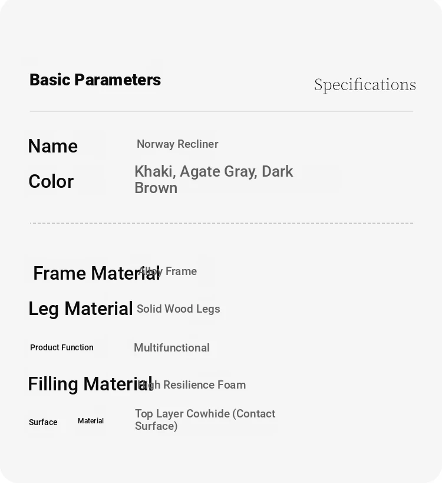Select the Solid Wood Legs value

pyautogui.click(x=179, y=309)
